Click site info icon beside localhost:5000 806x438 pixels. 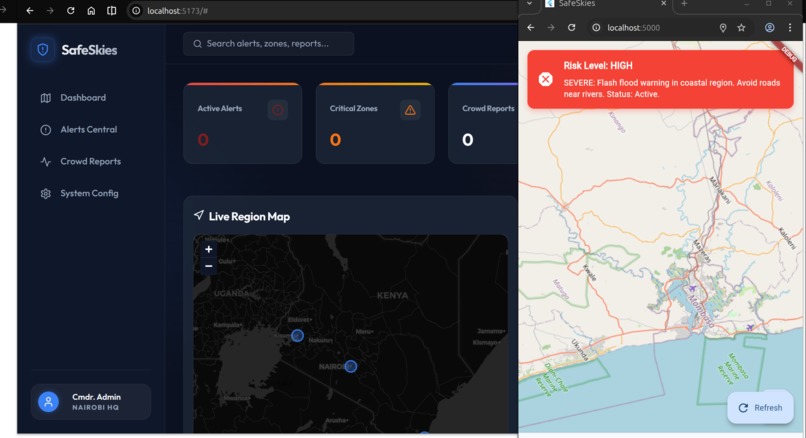(x=596, y=28)
